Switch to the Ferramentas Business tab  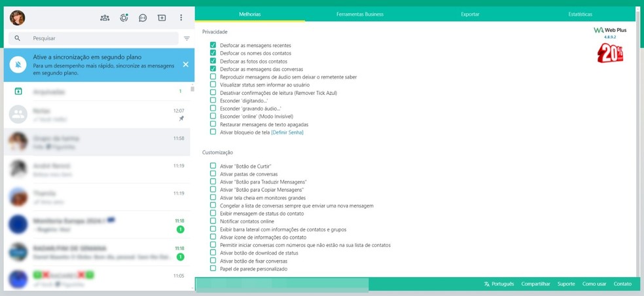359,14
